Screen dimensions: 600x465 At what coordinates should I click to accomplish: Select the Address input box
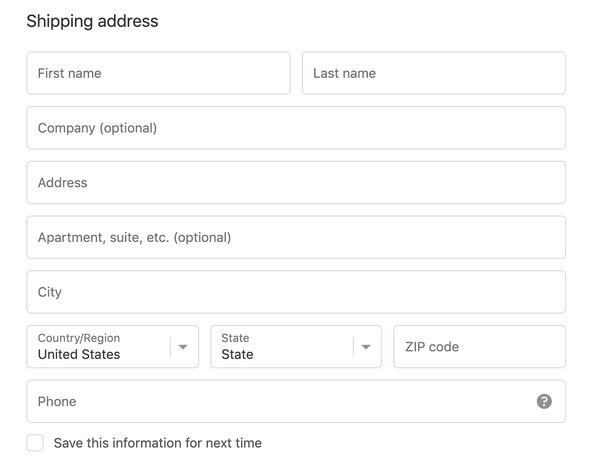(x=296, y=183)
